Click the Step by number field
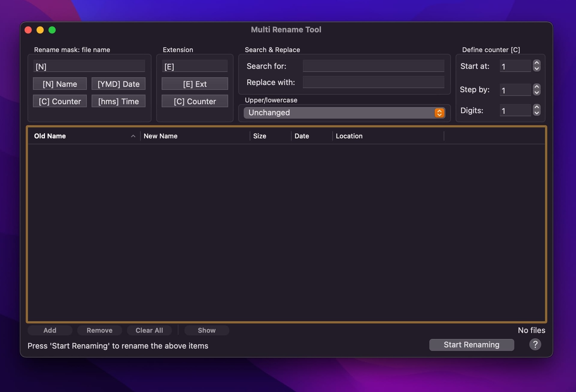Image resolution: width=576 pixels, height=392 pixels. tap(516, 90)
